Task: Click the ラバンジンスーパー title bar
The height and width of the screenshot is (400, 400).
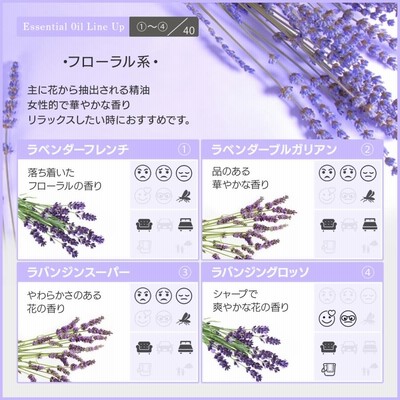Action: click(108, 273)
